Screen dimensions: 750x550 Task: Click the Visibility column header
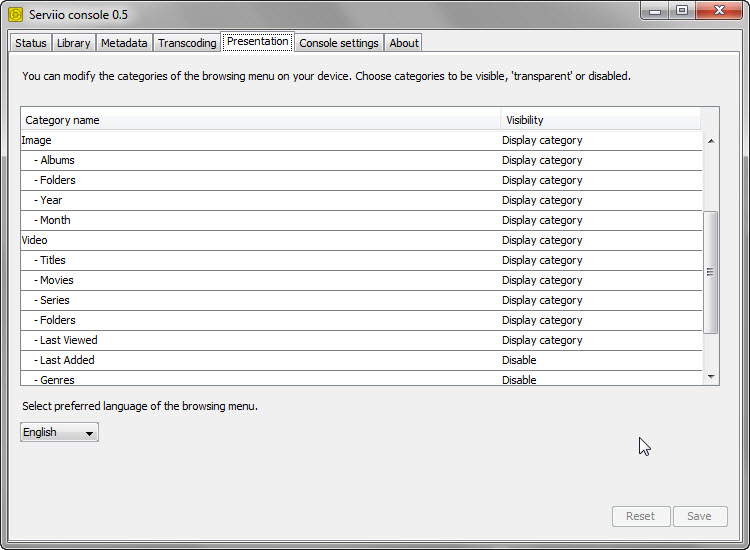[600, 120]
